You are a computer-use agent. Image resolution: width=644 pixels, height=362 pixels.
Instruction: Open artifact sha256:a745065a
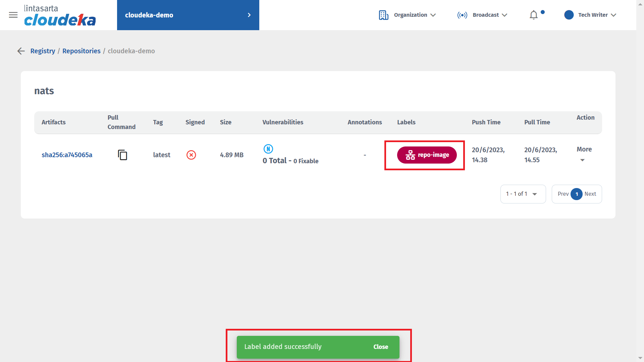[x=67, y=155]
